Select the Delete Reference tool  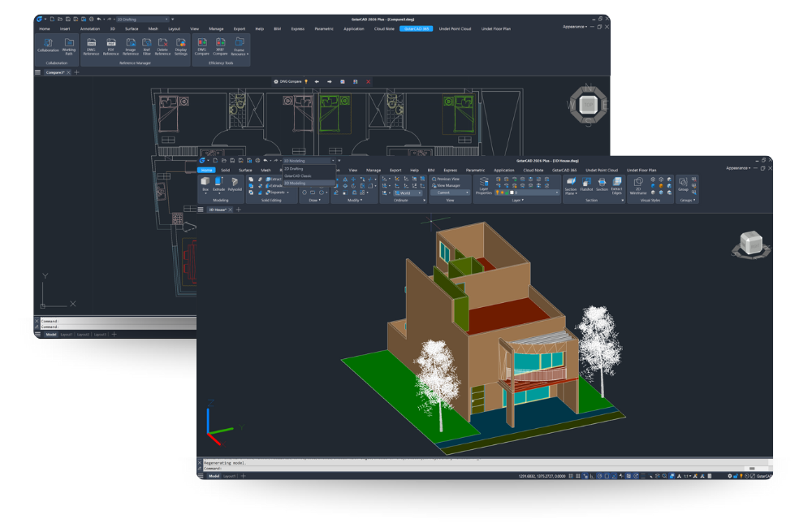coord(162,44)
